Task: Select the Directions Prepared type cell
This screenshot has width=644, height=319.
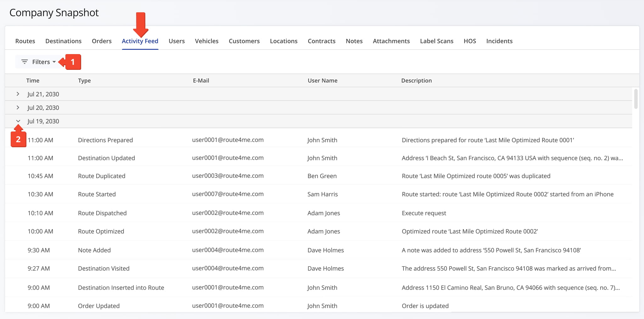Action: pos(105,140)
